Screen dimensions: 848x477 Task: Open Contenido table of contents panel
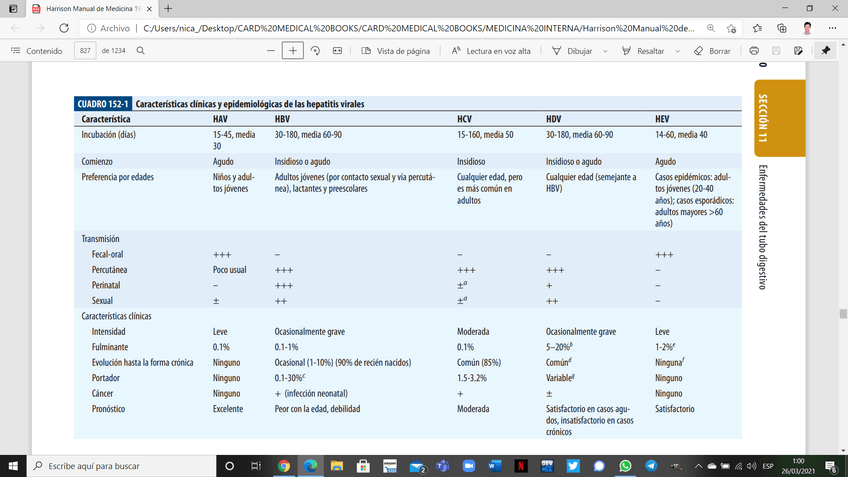coord(36,50)
